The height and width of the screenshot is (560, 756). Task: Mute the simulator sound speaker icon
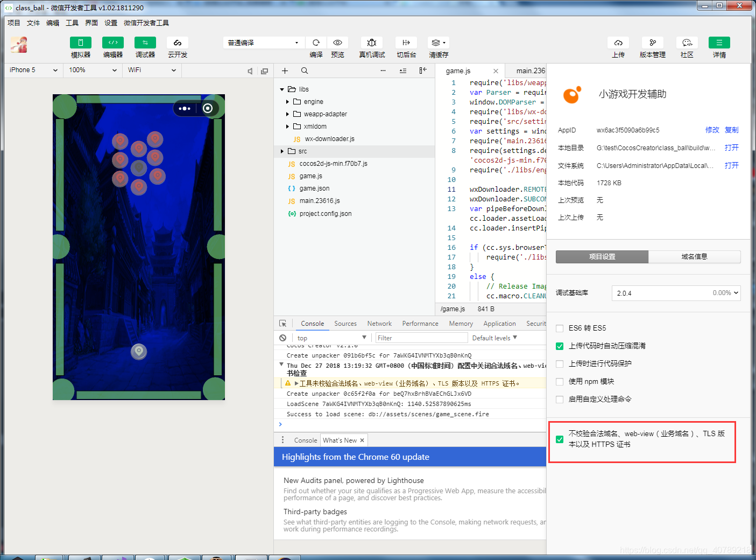tap(250, 71)
